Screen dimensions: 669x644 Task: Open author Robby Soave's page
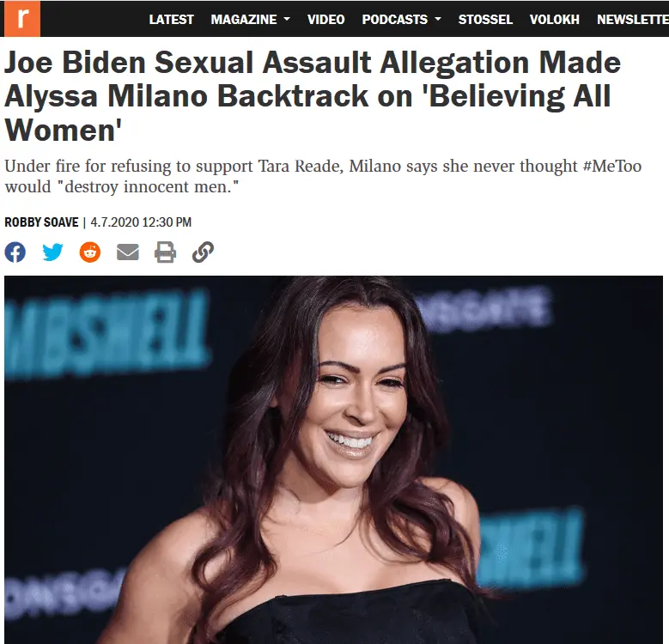click(41, 222)
